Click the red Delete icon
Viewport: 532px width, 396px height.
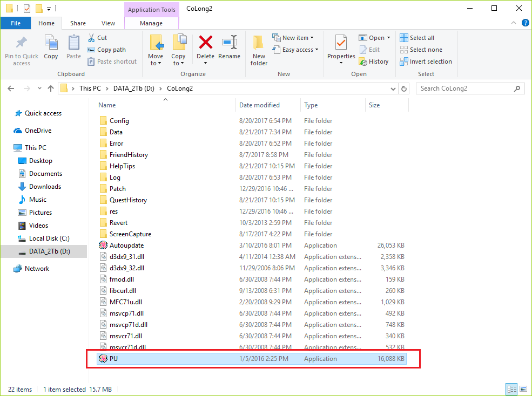pos(206,43)
